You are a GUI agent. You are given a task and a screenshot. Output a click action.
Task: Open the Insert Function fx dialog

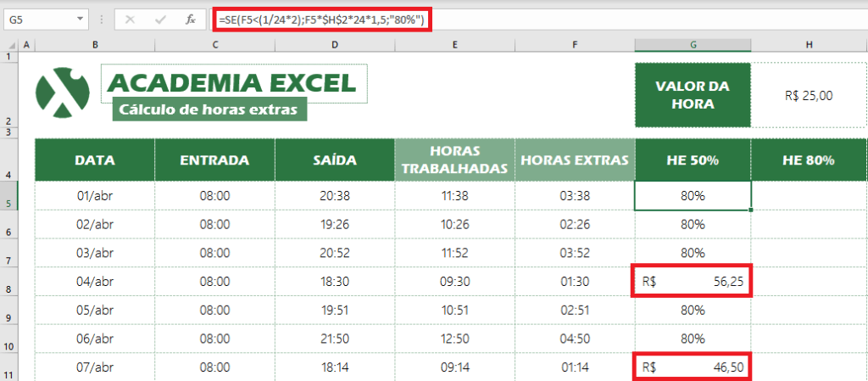[x=191, y=20]
